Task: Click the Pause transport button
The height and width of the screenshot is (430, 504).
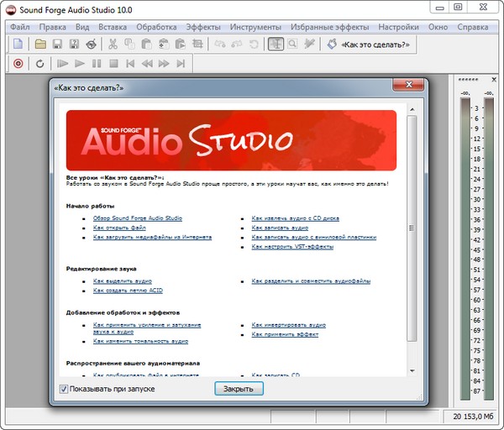Action: pos(97,63)
